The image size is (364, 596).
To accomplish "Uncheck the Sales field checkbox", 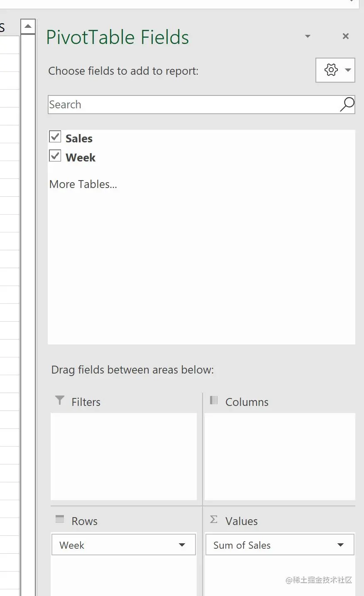I will pos(55,137).
